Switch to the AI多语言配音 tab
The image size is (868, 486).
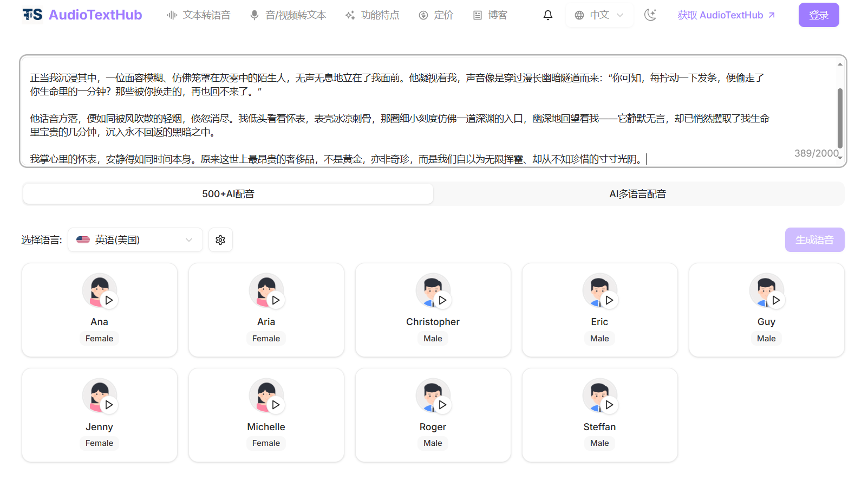[637, 194]
